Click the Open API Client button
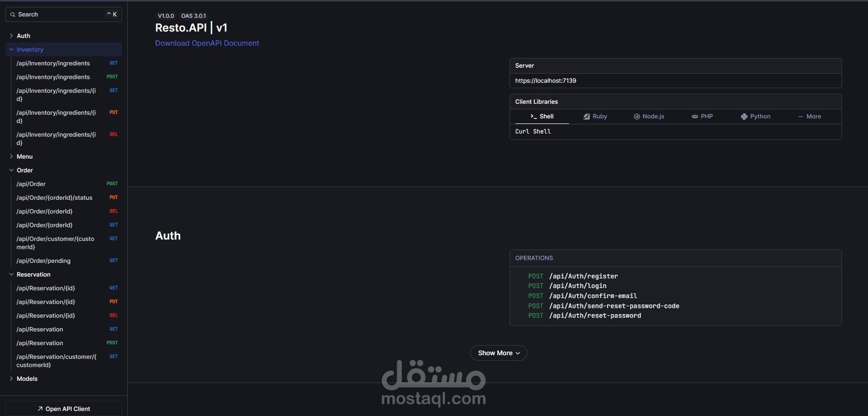The height and width of the screenshot is (416, 868). (x=63, y=409)
